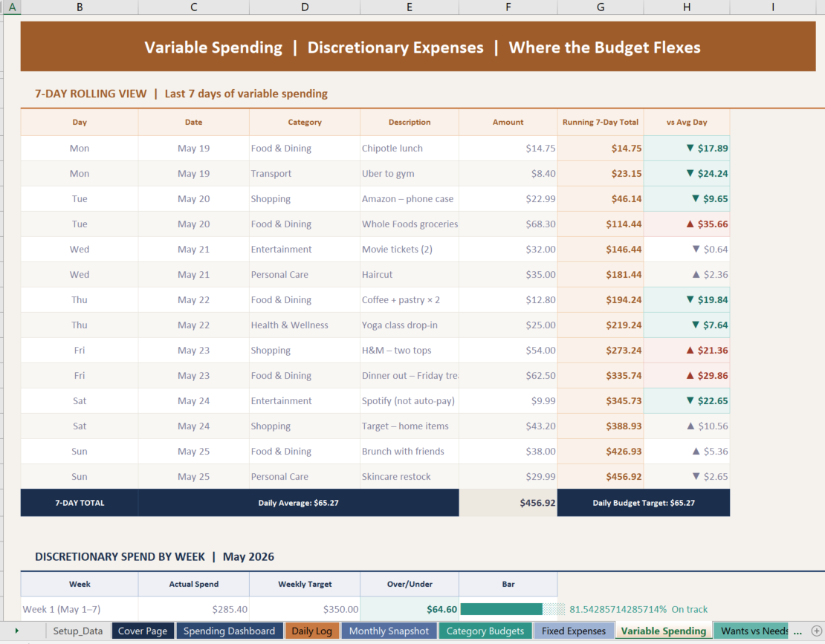Viewport: 825px width, 644px height.
Task: Click Daily Average: $65.27 cell
Action: (298, 503)
